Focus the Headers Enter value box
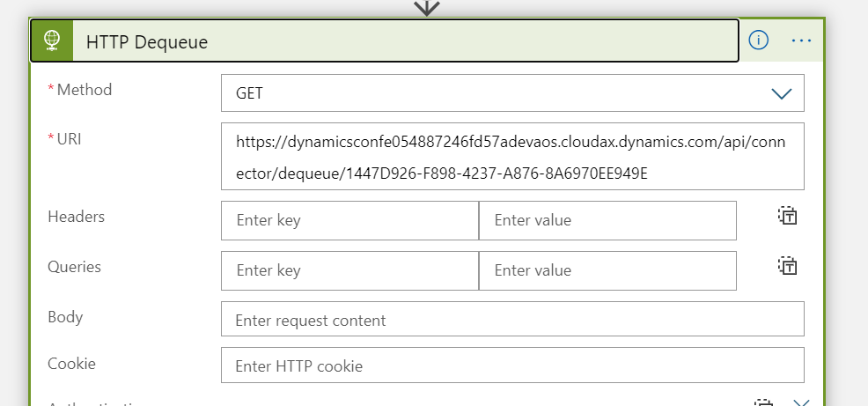Screen dimensions: 868x406 coord(607,220)
